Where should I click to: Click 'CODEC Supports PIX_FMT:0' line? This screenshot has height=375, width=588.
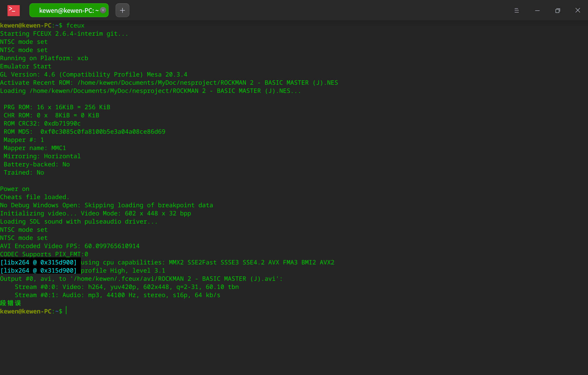[x=44, y=254]
